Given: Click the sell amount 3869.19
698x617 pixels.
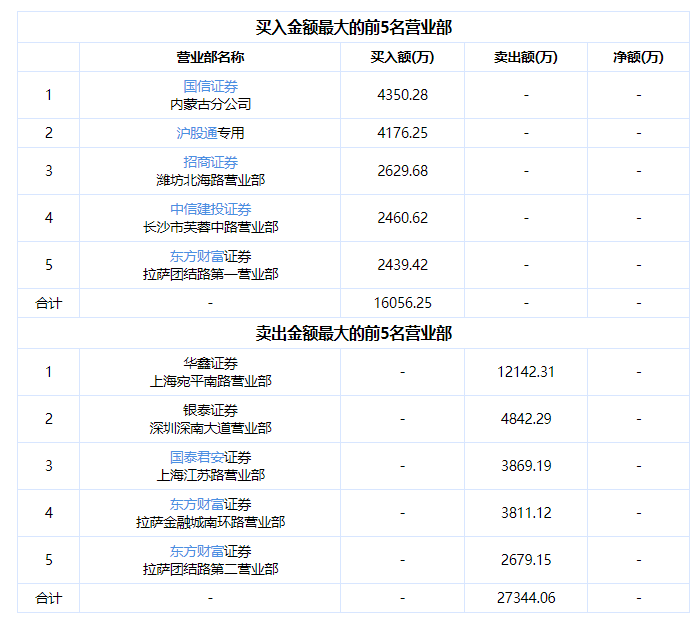Looking at the screenshot, I should click(x=526, y=466).
